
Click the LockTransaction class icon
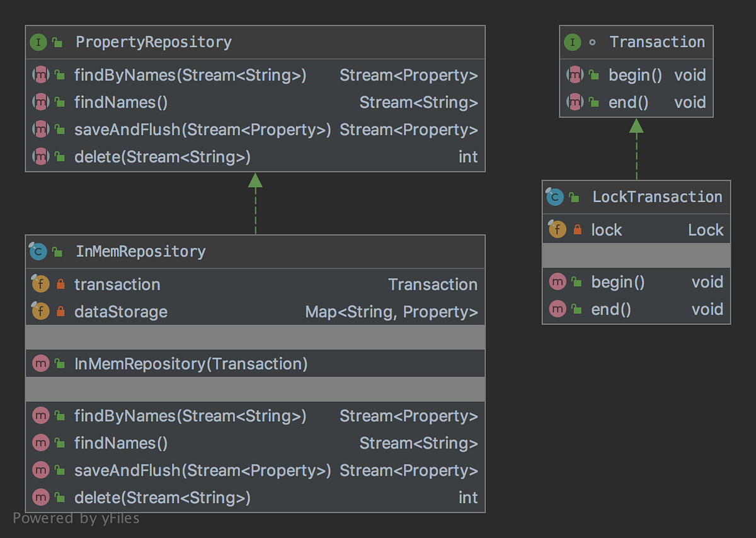coord(554,197)
